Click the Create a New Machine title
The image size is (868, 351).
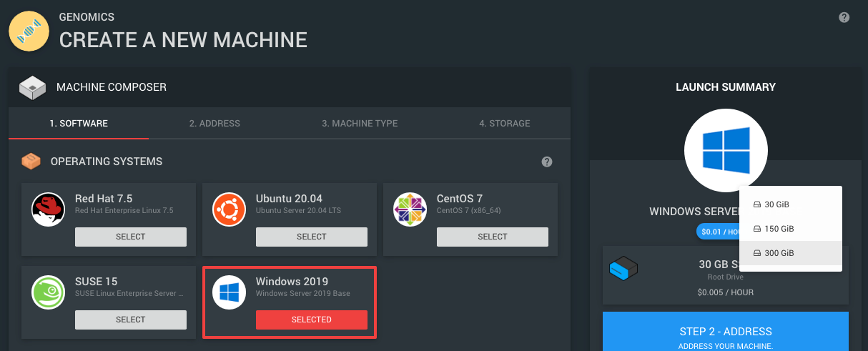(x=183, y=39)
